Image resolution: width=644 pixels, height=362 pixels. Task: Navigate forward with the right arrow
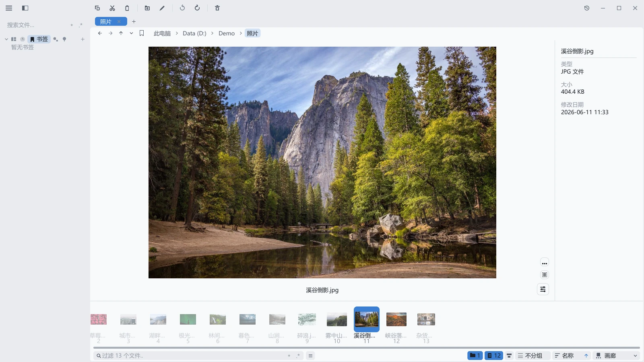point(110,33)
